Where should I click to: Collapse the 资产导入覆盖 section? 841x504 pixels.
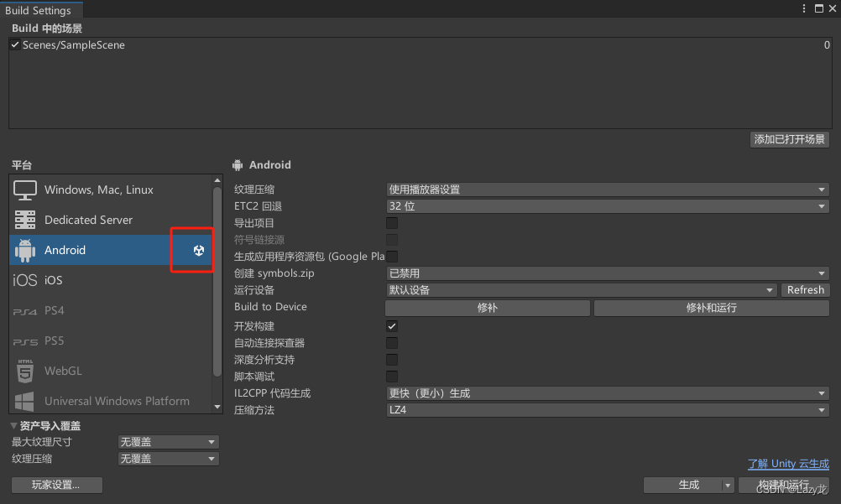click(x=14, y=426)
